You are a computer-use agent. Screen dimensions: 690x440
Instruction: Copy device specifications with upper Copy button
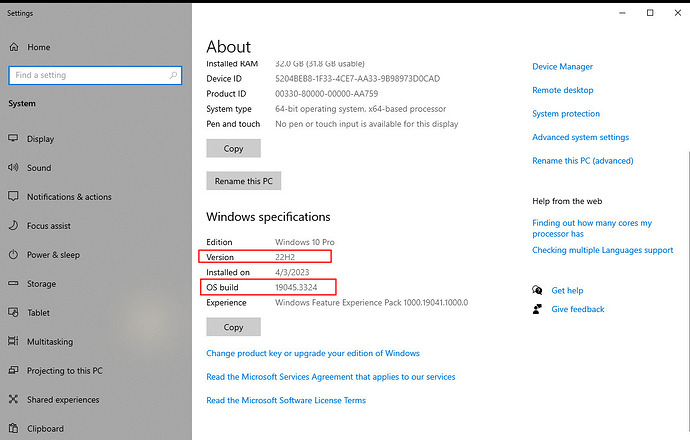pyautogui.click(x=233, y=148)
